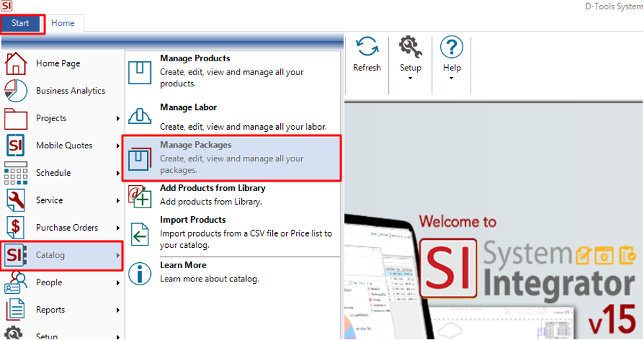Click the Help label in the ribbon
The height and width of the screenshot is (340, 644).
[452, 67]
